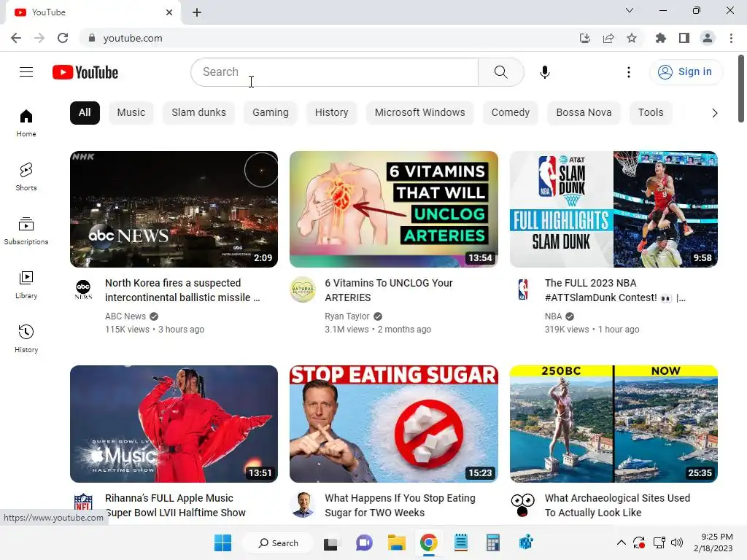The width and height of the screenshot is (747, 560).
Task: Click the ABC News channel avatar
Action: 83,289
